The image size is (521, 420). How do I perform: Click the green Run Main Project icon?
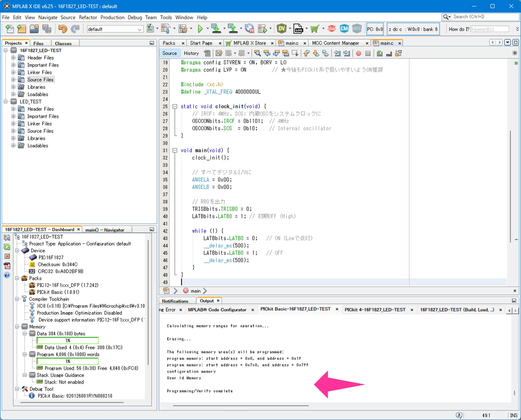coord(200,29)
